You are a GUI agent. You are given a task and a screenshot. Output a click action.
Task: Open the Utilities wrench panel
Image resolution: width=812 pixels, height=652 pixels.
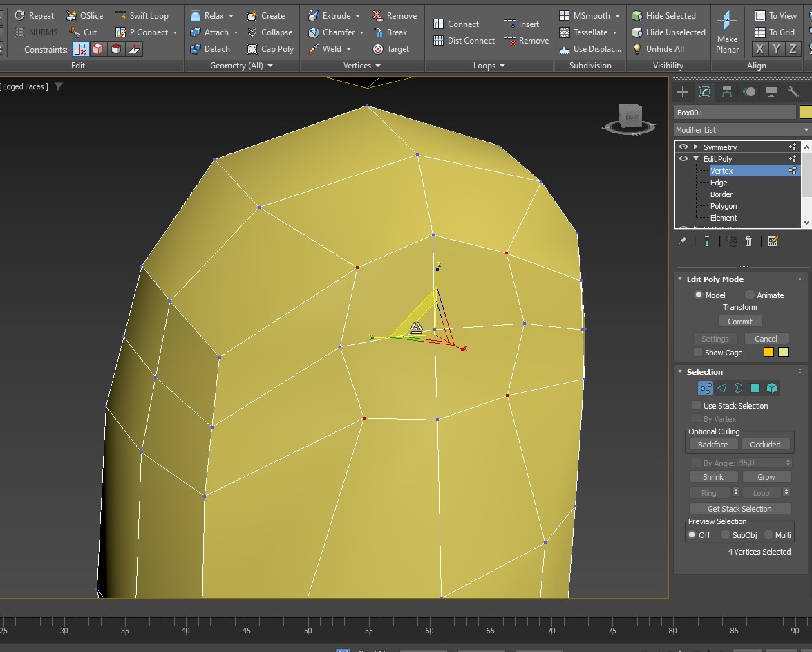tap(793, 92)
